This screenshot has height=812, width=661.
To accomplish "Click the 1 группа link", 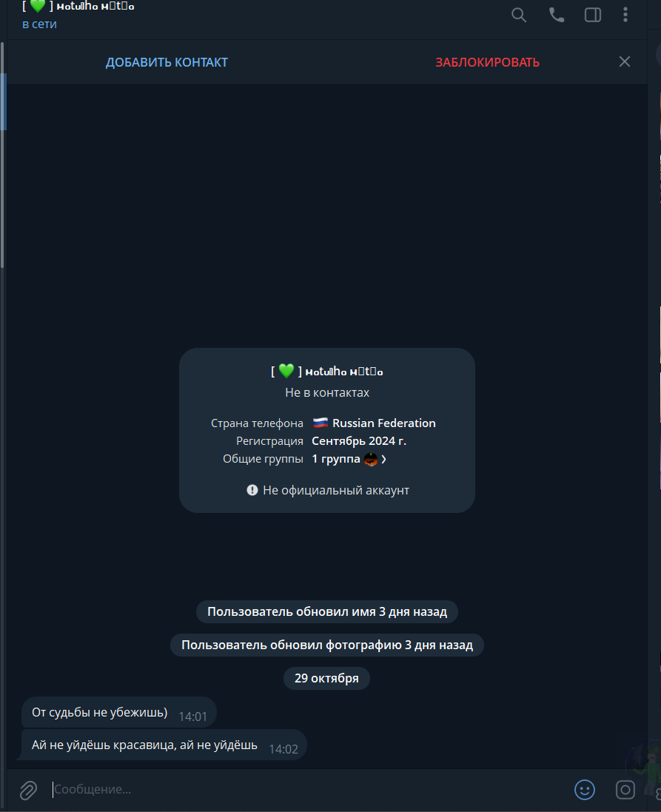I will (x=335, y=459).
